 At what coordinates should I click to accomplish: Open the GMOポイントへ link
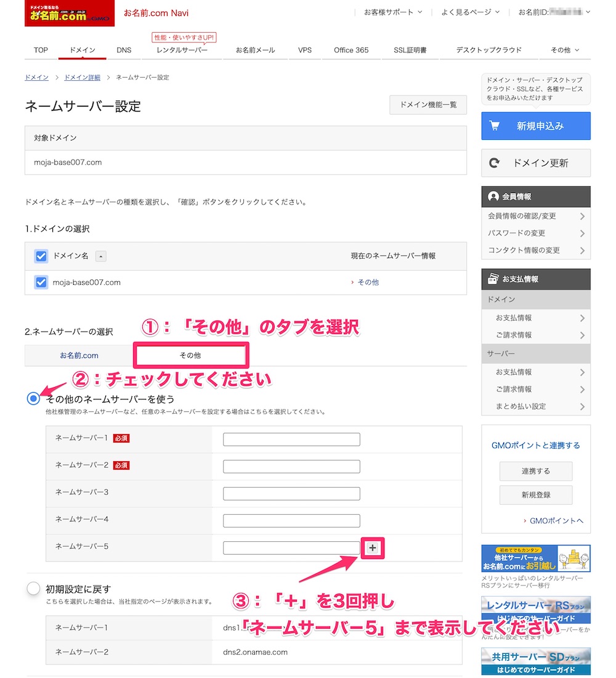click(x=556, y=521)
